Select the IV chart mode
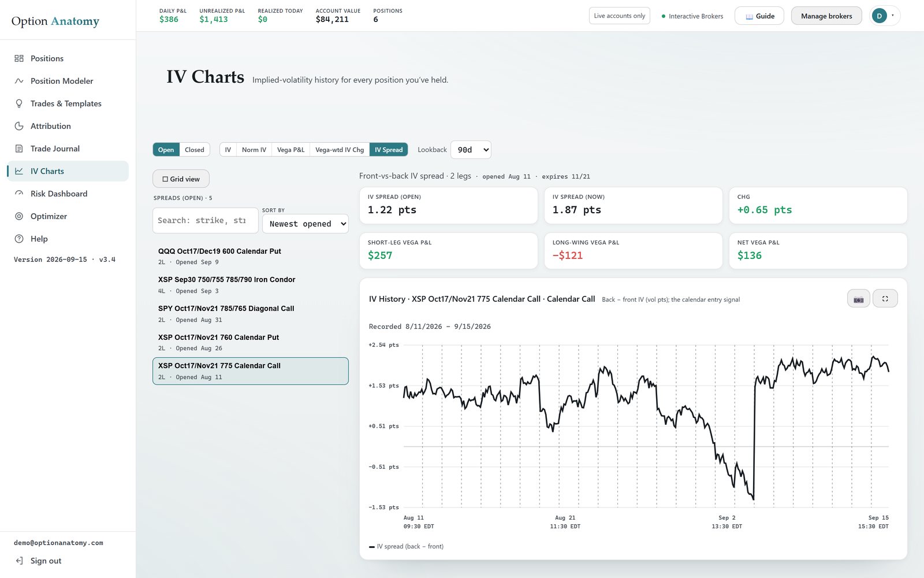This screenshot has width=924, height=578. 228,150
